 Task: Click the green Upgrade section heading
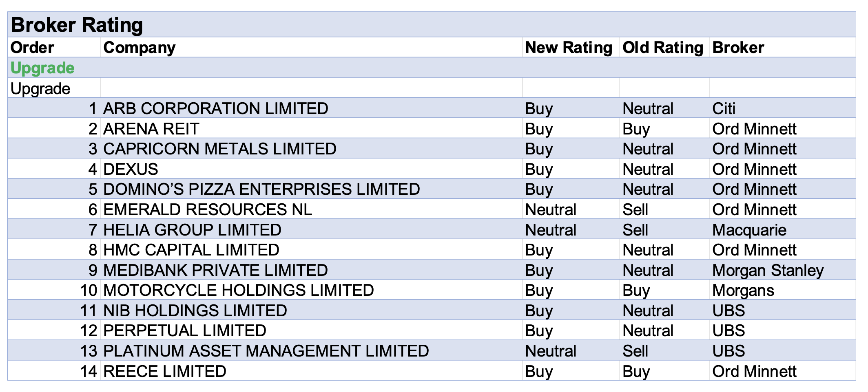coord(42,68)
